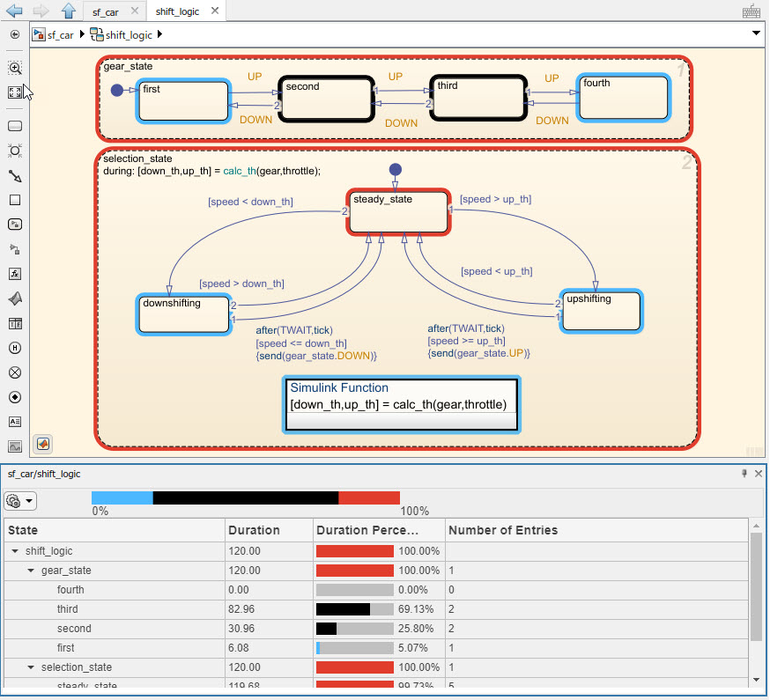The height and width of the screenshot is (700, 770).
Task: Toggle the Symbols pane button below the canvas
Action: coord(42,444)
